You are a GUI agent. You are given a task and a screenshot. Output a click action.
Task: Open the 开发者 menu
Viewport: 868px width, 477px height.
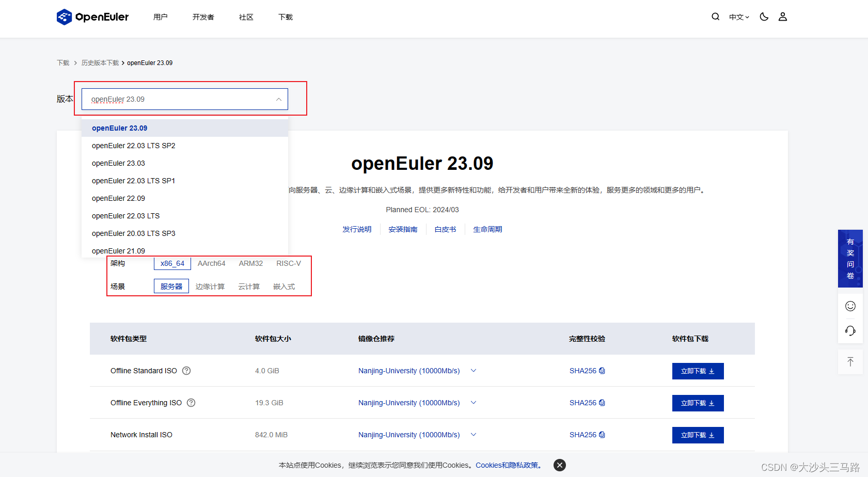203,17
